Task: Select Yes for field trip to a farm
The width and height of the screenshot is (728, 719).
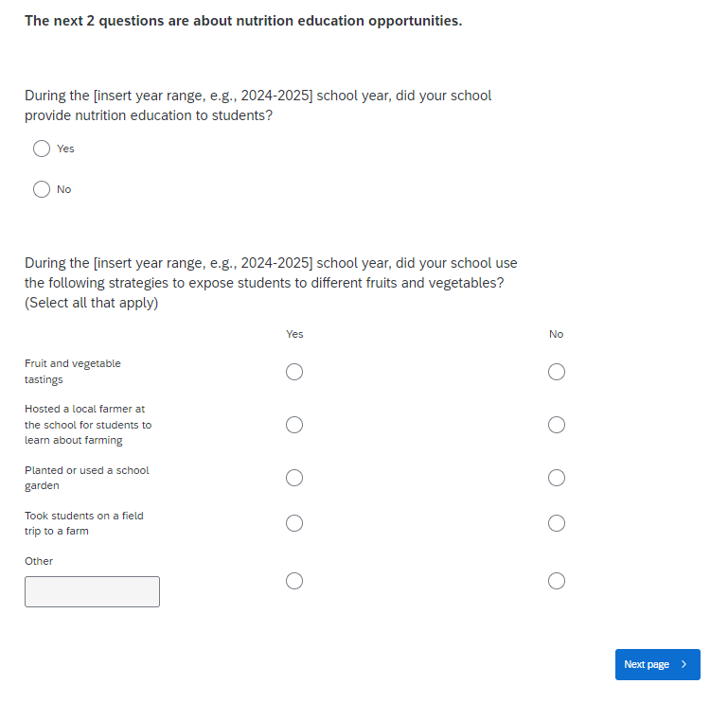Action: click(294, 523)
